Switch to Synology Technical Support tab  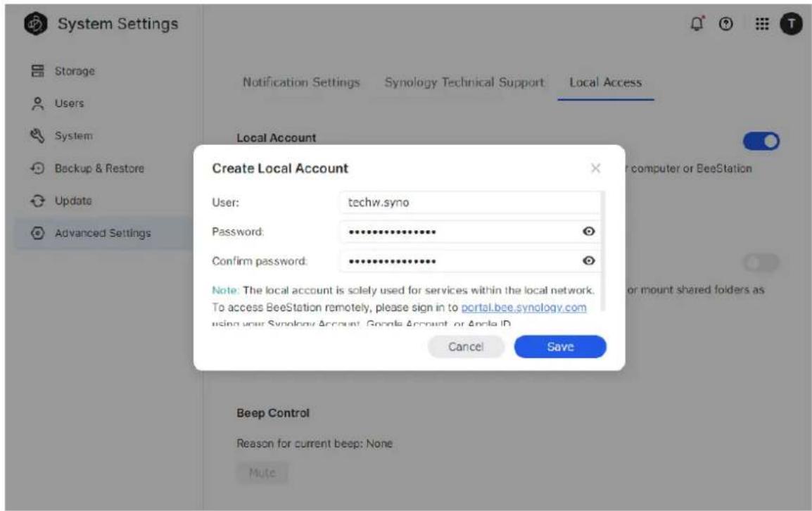(464, 82)
